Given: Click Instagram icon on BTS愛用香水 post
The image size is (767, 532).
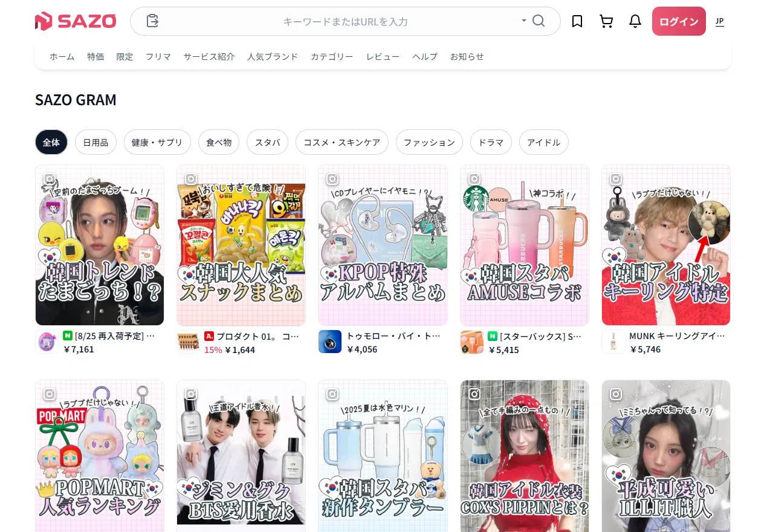Looking at the screenshot, I should [x=191, y=394].
